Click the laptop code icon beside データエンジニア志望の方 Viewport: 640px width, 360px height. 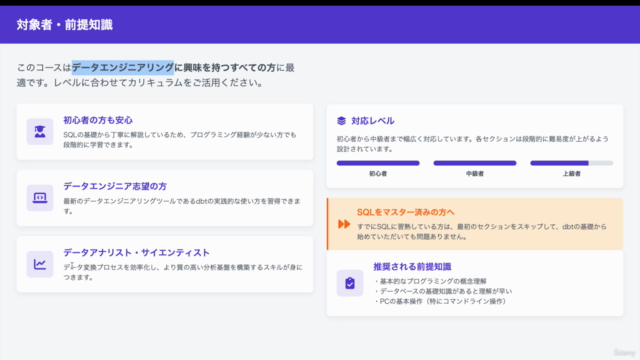(x=40, y=198)
